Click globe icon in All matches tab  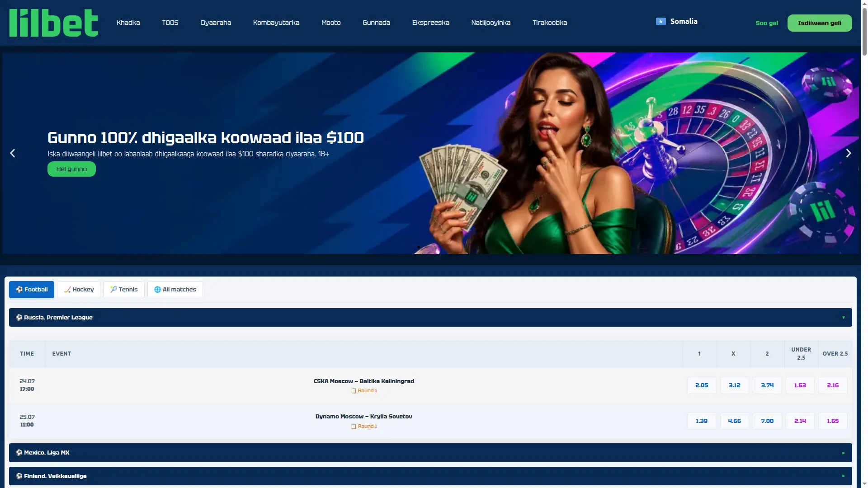pos(157,290)
